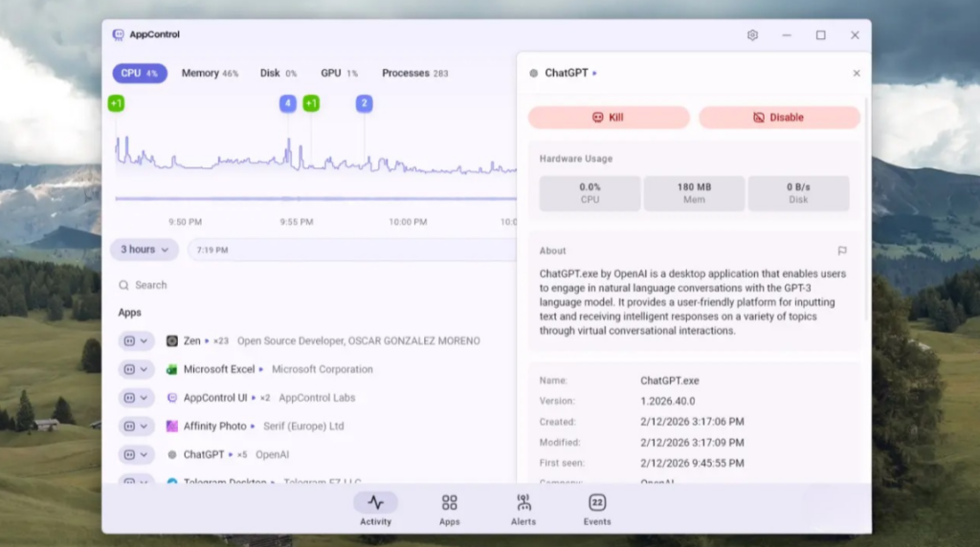Open the Events bottom tab with 22 badge
Viewport: 980px width, 547px height.
pos(597,510)
